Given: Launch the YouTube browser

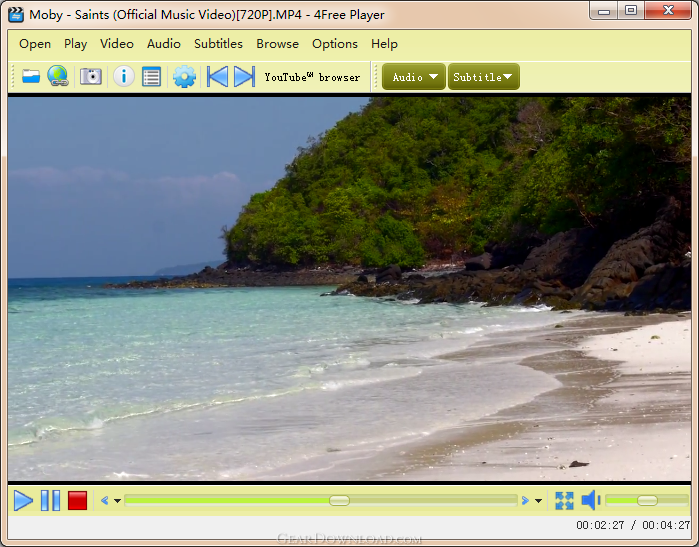Looking at the screenshot, I should point(312,77).
